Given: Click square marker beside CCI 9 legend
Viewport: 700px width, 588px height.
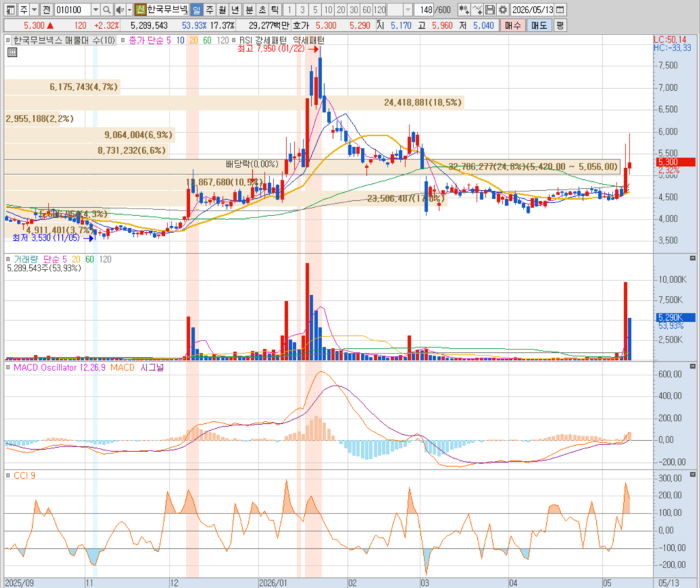Looking at the screenshot, I should pyautogui.click(x=8, y=475).
